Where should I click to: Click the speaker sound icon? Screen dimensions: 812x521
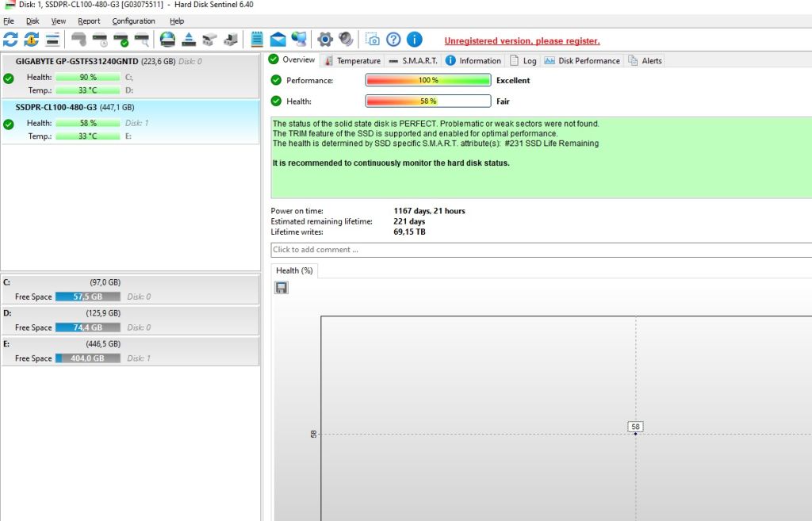346,40
